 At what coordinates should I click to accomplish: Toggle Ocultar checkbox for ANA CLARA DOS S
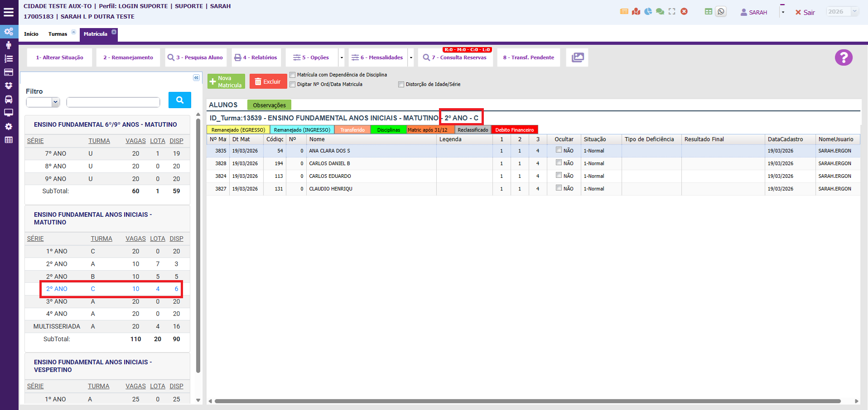[x=559, y=150]
